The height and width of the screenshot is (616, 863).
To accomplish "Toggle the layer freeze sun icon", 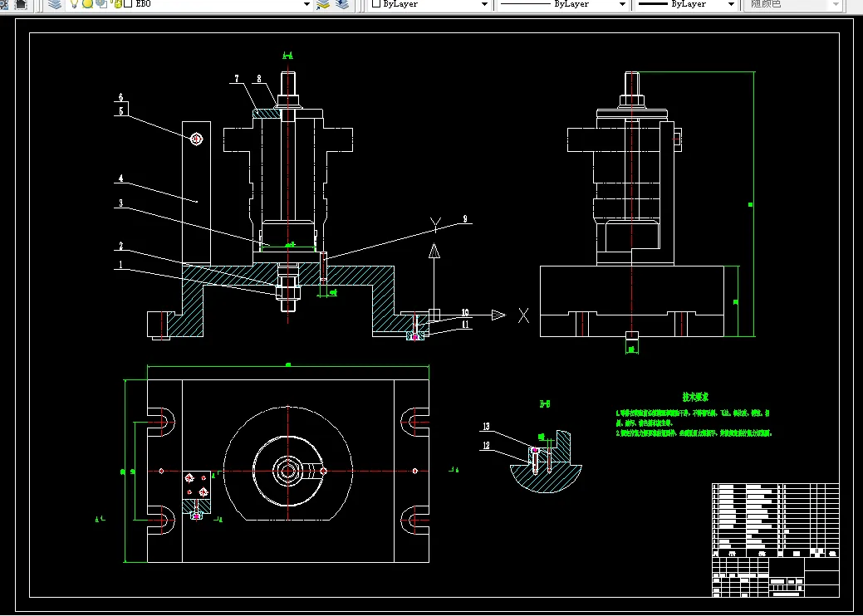I will point(87,4).
